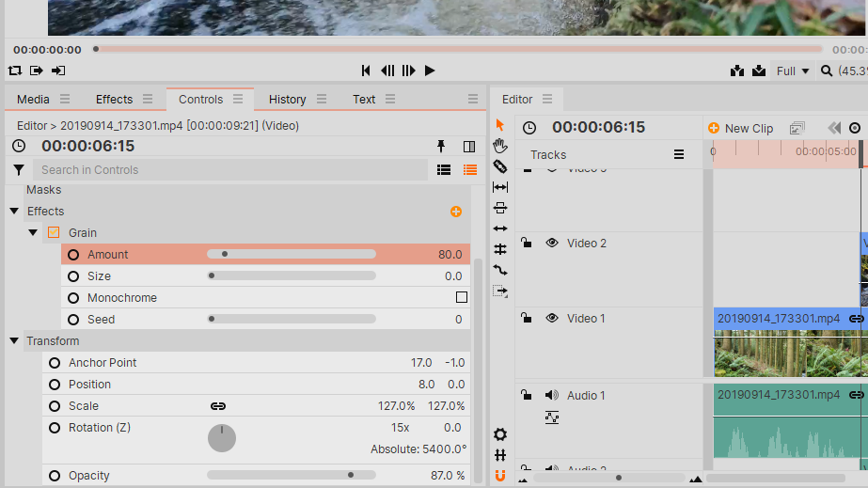Switch to the Effects tab
The image size is (868, 488).
(114, 100)
